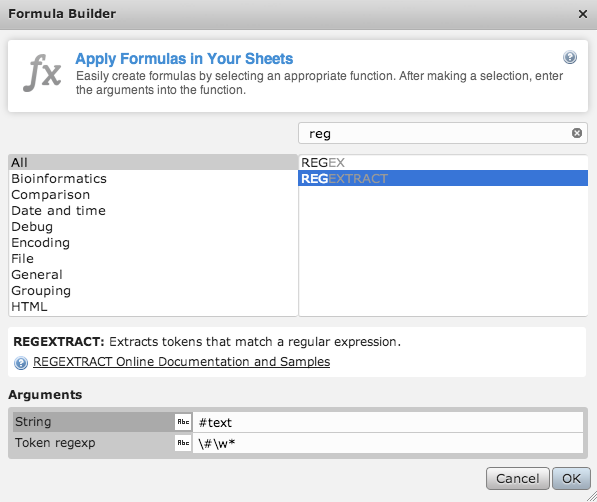Image resolution: width=597 pixels, height=502 pixels.
Task: Click the fx formula icon
Action: (x=42, y=73)
